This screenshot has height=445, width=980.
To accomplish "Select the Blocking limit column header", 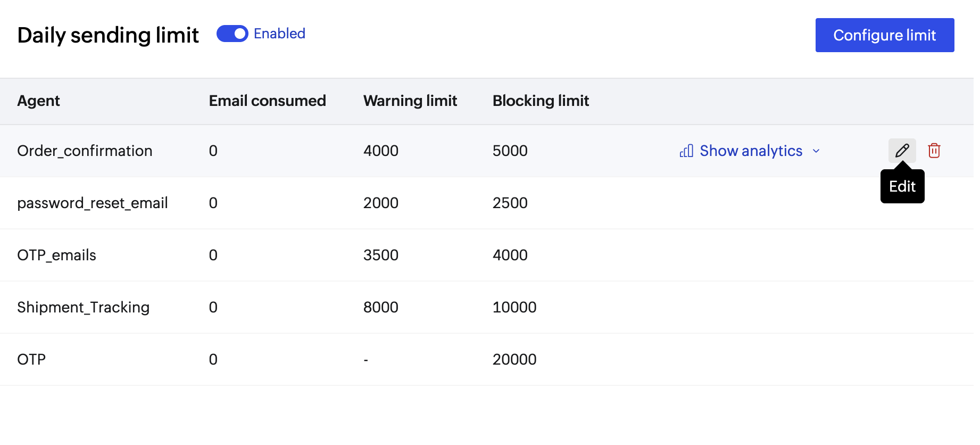I will (541, 101).
